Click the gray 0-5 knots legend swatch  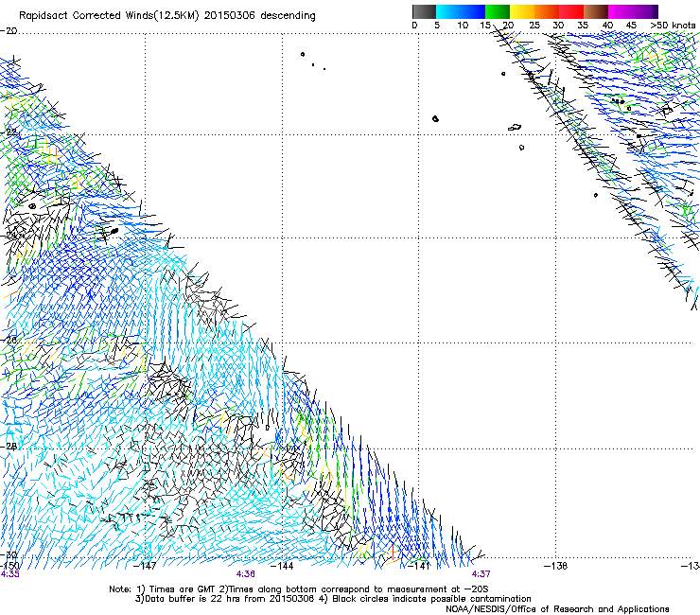click(x=424, y=11)
